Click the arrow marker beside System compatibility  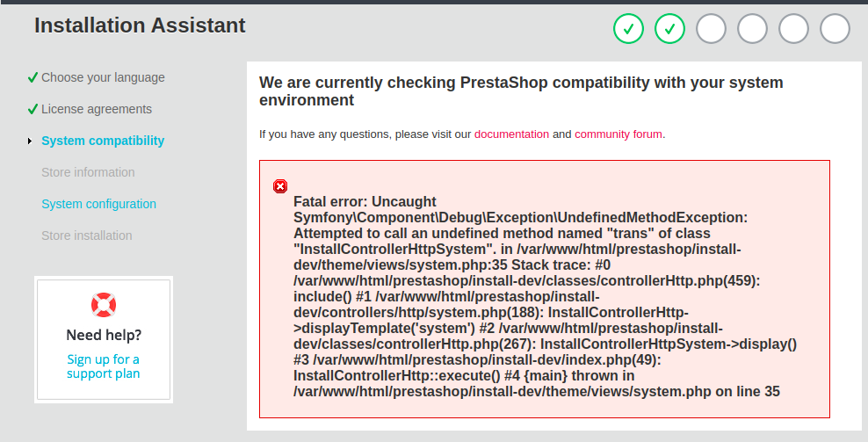pyautogui.click(x=30, y=141)
